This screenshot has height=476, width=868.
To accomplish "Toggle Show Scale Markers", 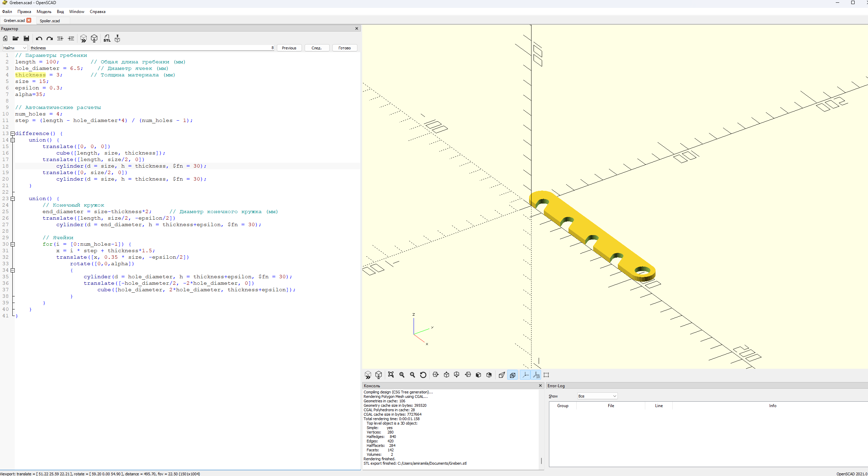I will pos(536,375).
